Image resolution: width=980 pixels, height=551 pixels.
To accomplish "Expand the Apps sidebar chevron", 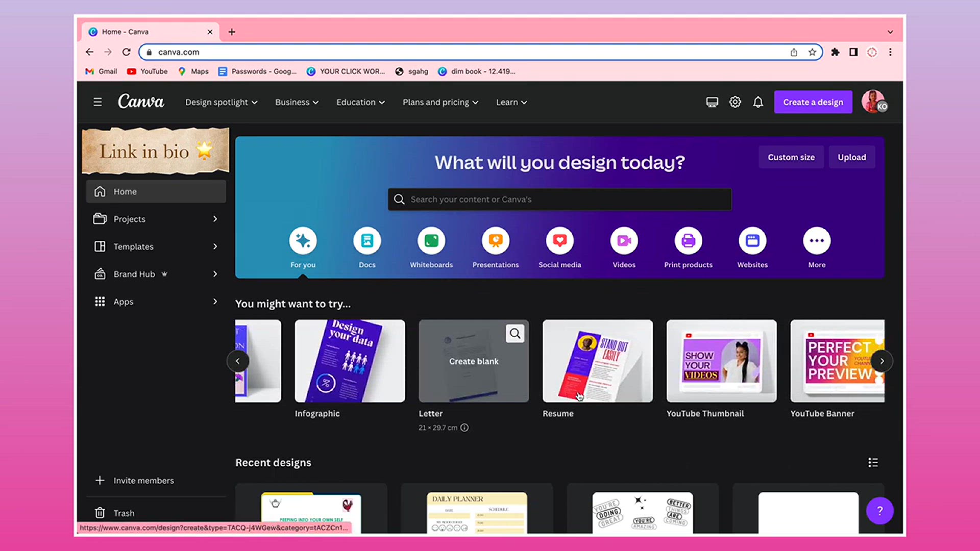I will [215, 302].
